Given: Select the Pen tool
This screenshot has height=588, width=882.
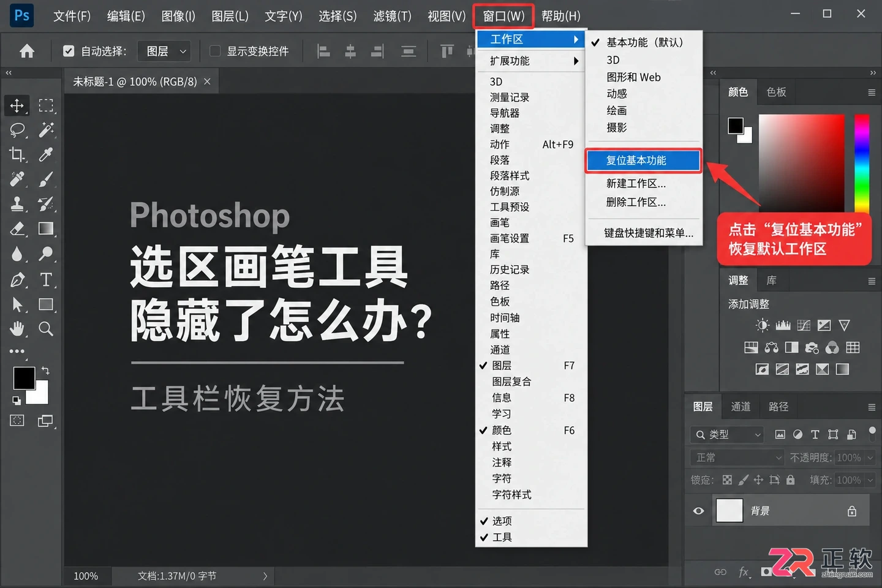Looking at the screenshot, I should [x=17, y=280].
